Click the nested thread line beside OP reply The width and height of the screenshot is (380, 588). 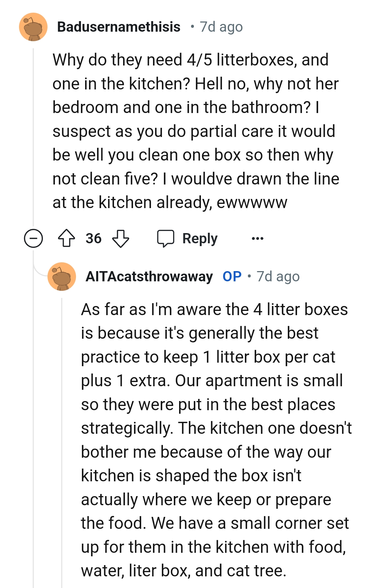[x=62, y=440]
